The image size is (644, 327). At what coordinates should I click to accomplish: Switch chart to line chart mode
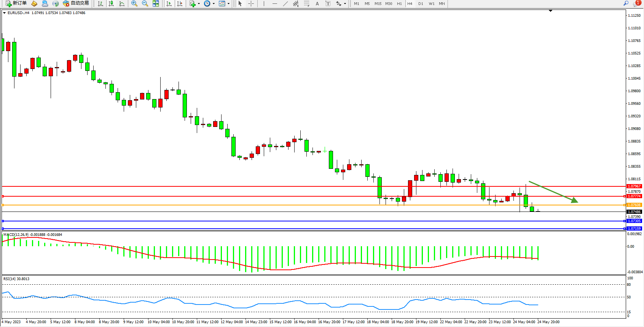(122, 3)
